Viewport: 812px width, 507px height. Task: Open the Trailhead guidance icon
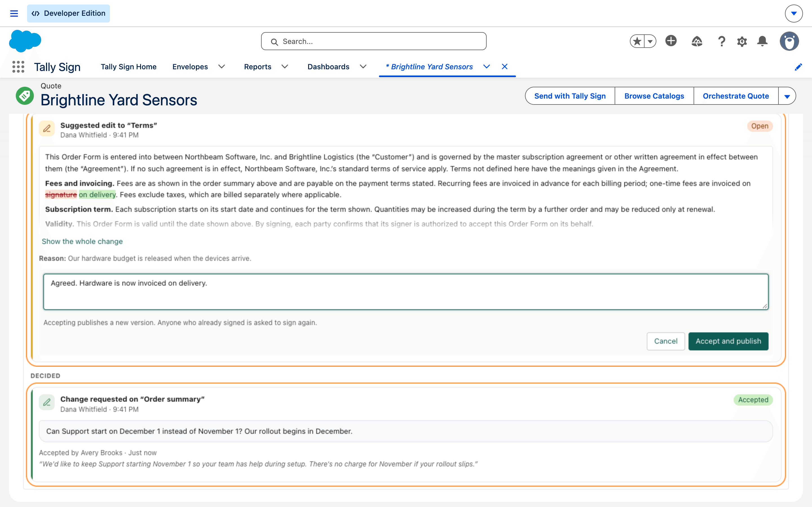click(x=697, y=41)
